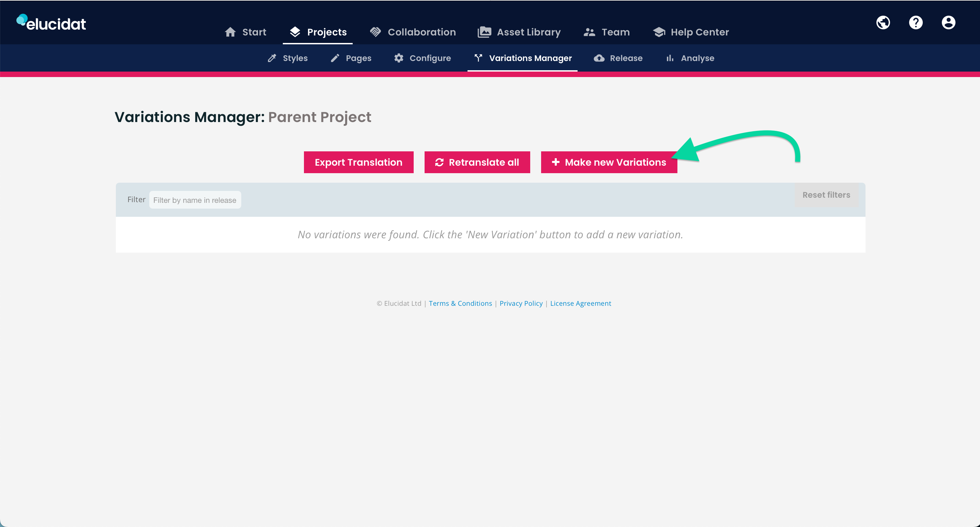Open the Release cloud upload icon

tap(599, 58)
